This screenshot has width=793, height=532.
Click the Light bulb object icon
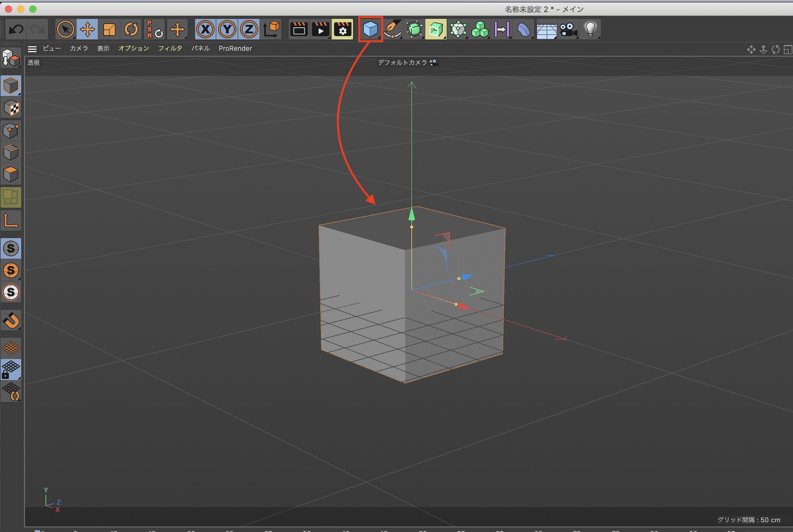pos(590,29)
